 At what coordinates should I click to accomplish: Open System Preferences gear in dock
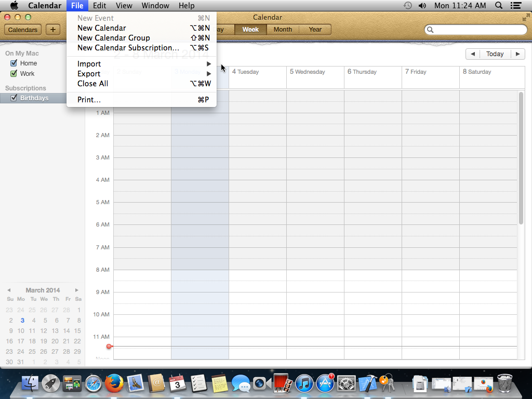click(346, 383)
